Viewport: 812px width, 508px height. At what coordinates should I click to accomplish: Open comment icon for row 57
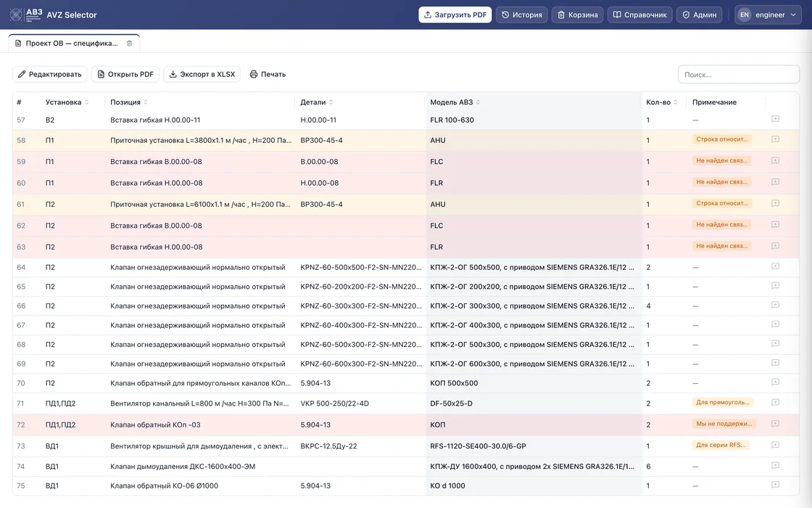(775, 119)
